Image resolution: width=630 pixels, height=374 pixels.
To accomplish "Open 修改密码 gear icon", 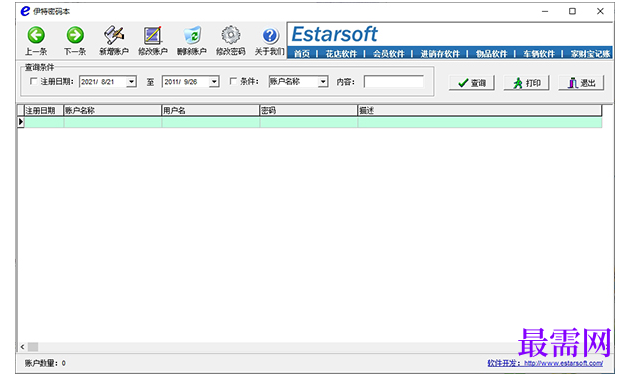I will click(x=231, y=35).
